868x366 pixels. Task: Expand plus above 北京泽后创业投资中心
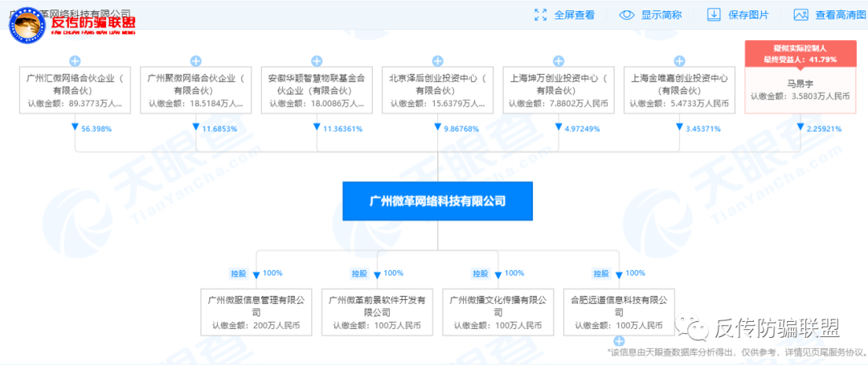(x=437, y=61)
